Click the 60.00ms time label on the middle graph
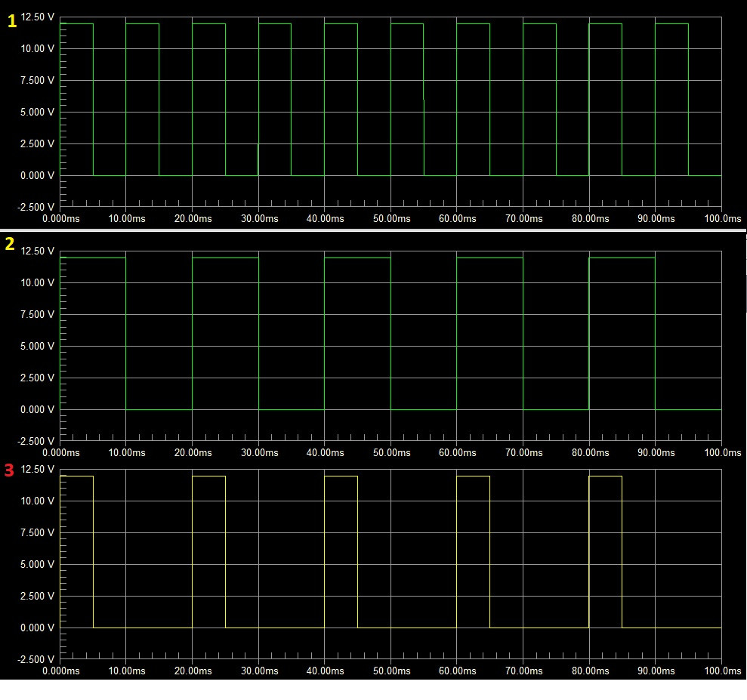 tap(458, 453)
